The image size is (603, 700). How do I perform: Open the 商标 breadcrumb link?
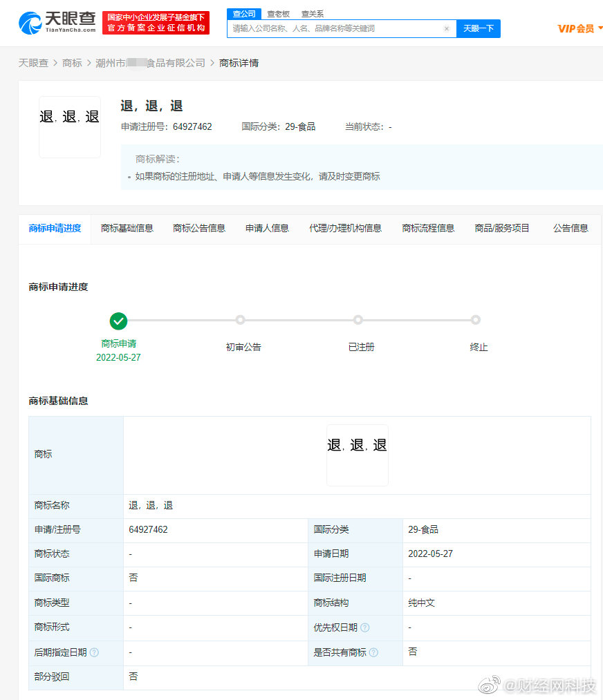tap(72, 63)
